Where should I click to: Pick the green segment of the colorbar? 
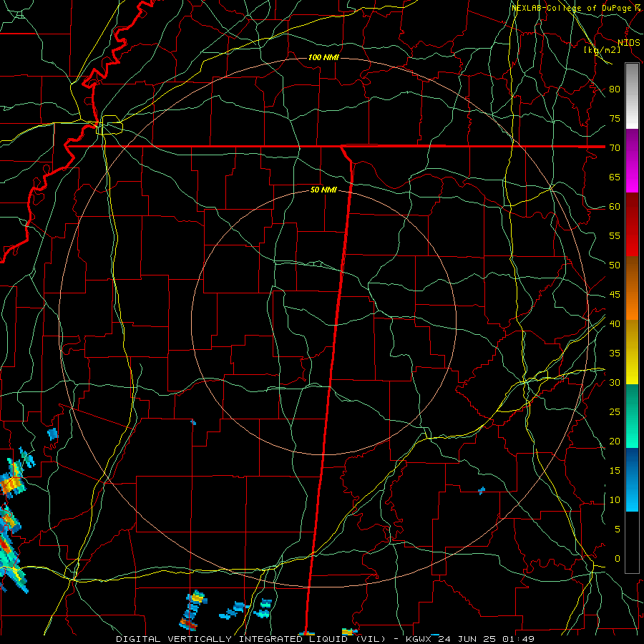(x=632, y=416)
